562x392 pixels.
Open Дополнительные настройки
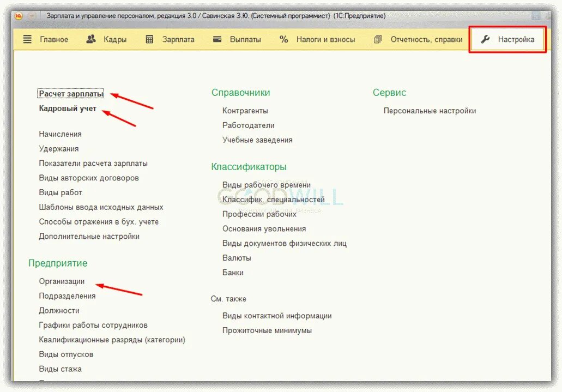(x=89, y=237)
